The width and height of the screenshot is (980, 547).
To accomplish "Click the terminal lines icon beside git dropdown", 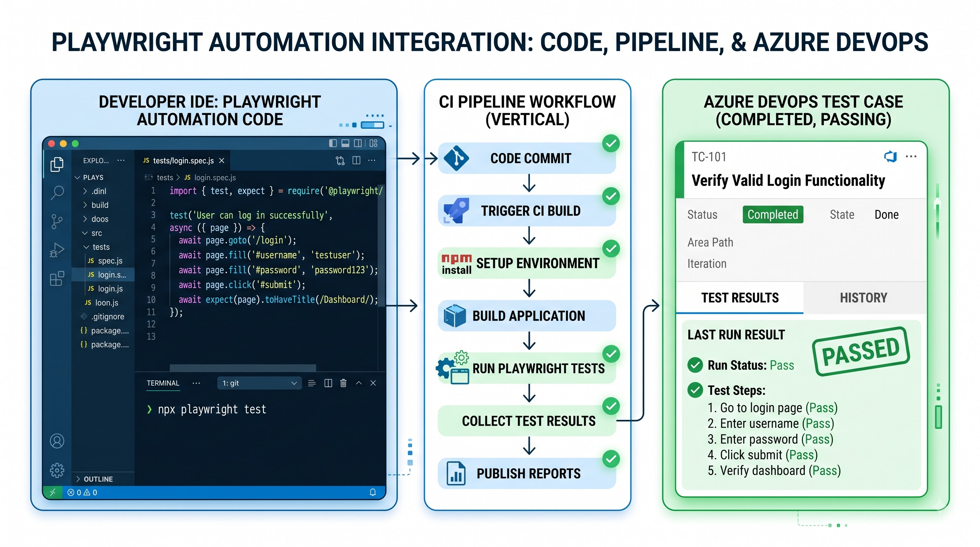I will click(312, 383).
